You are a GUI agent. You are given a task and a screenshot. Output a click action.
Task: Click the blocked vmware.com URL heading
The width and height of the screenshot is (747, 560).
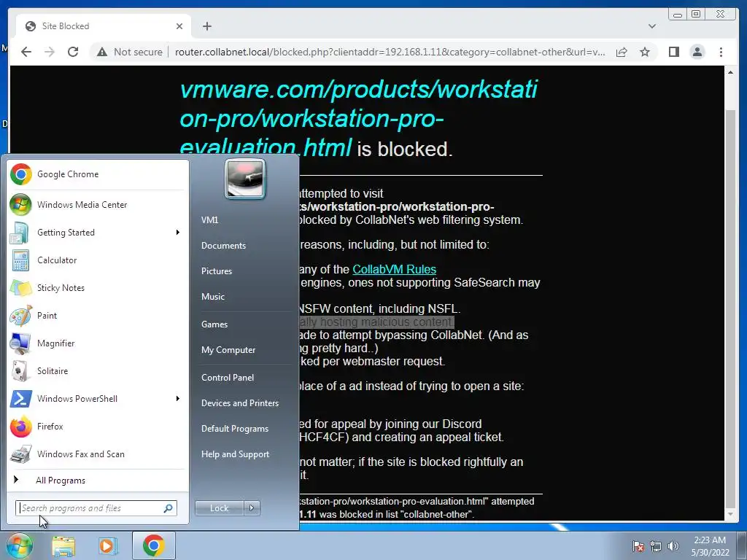click(x=359, y=119)
